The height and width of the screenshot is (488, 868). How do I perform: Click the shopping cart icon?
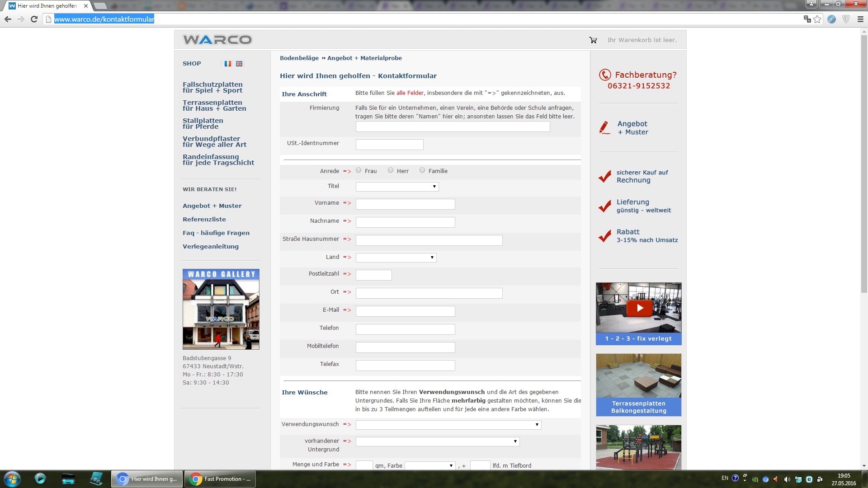[593, 40]
